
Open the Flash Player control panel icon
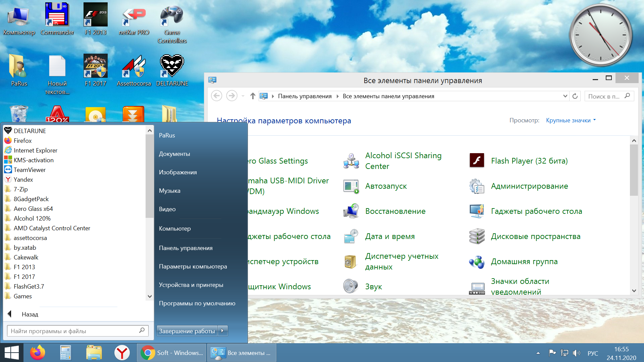(x=477, y=161)
